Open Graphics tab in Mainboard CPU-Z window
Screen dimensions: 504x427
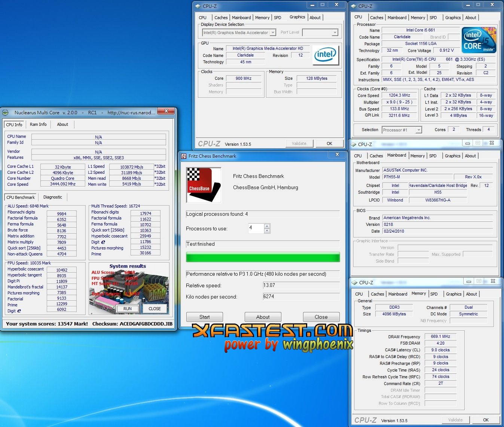[x=452, y=156]
